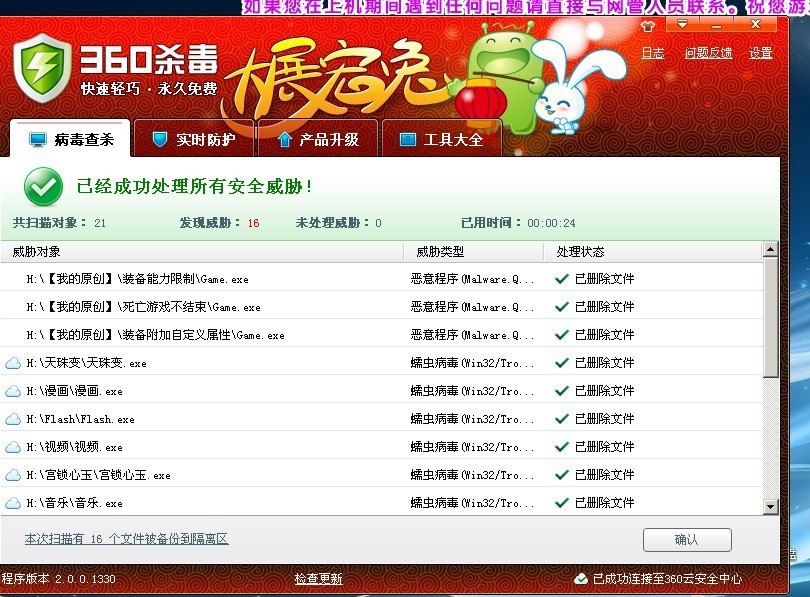Switch to the 实时防护 tab
The height and width of the screenshot is (597, 810).
pos(194,139)
